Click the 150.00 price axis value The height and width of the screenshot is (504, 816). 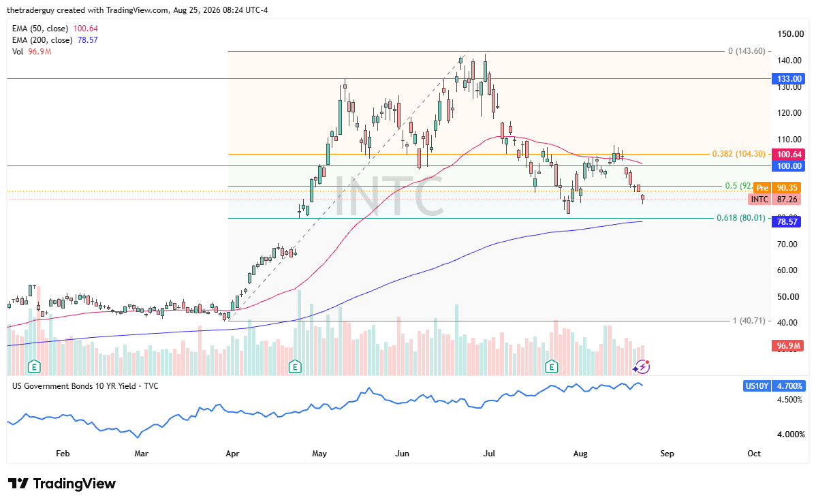[x=791, y=34]
